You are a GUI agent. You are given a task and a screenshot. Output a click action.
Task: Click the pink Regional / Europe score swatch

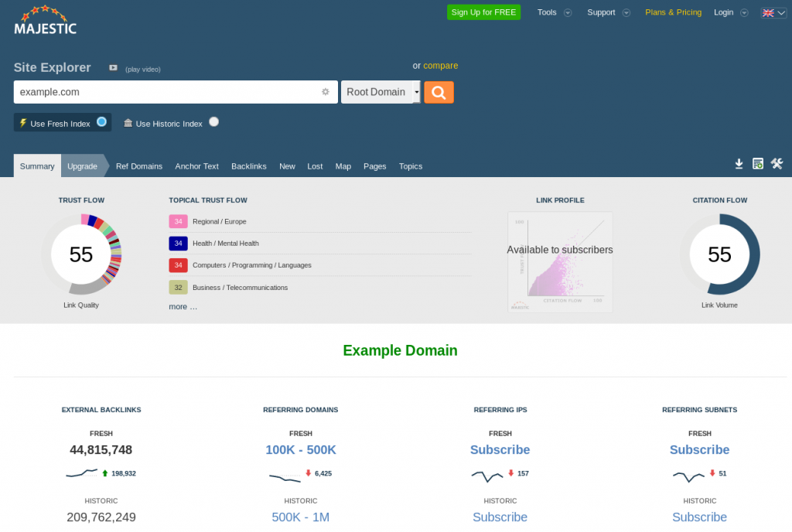[x=179, y=221]
